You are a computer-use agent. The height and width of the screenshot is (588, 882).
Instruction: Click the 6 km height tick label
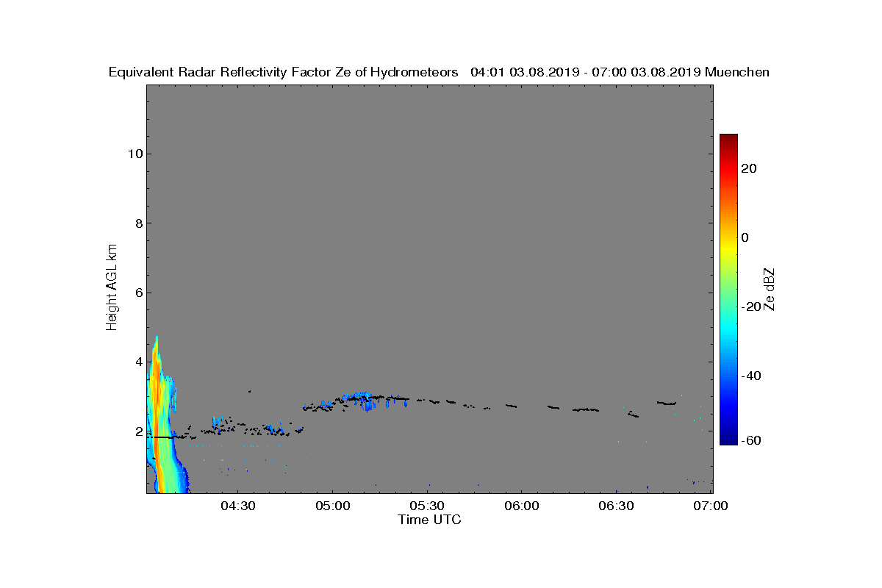[x=137, y=293]
